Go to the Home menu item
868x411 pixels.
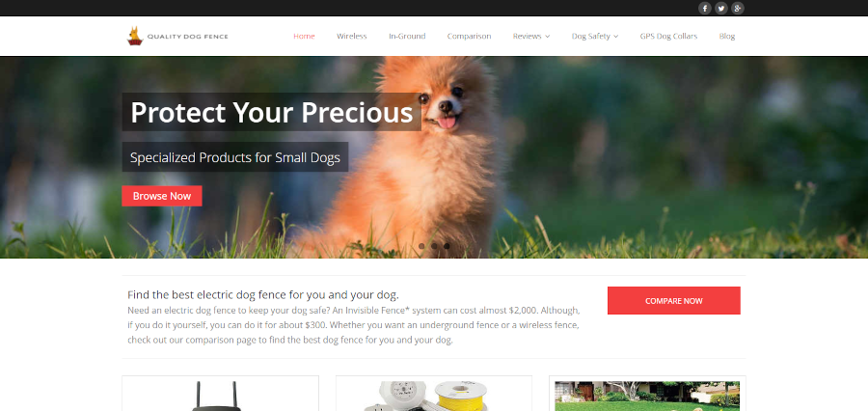304,36
